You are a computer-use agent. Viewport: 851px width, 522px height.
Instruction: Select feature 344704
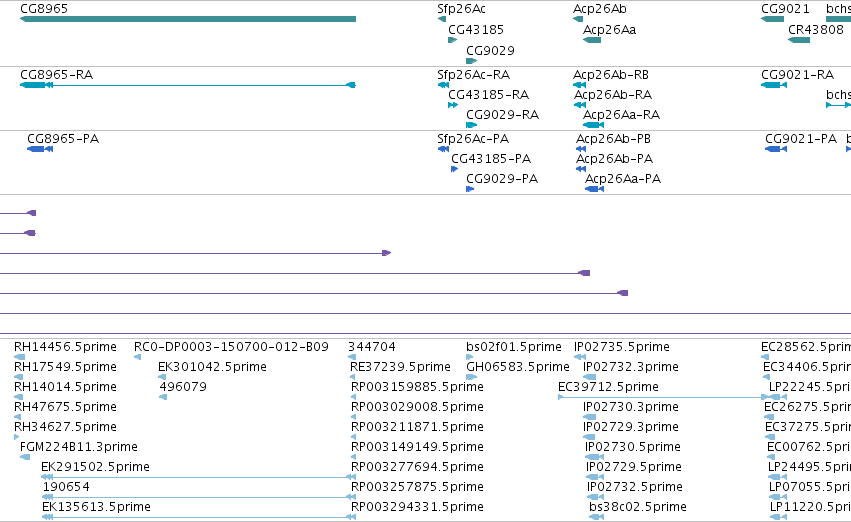click(352, 357)
